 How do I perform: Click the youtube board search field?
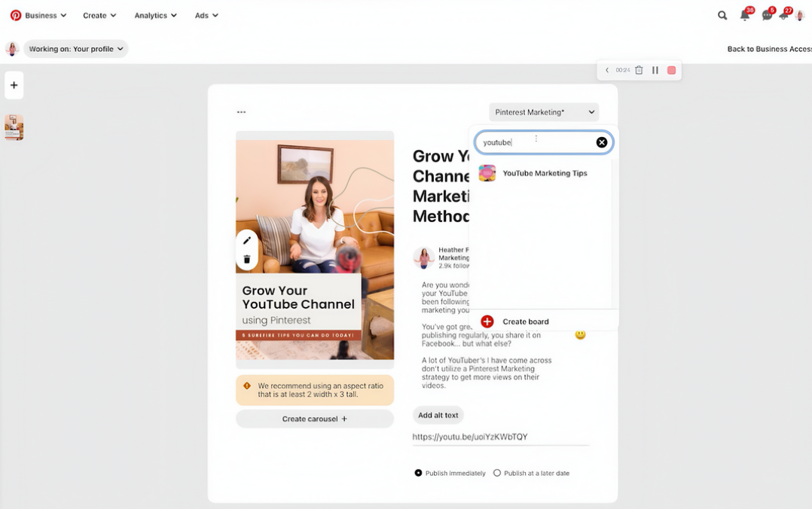[544, 142]
